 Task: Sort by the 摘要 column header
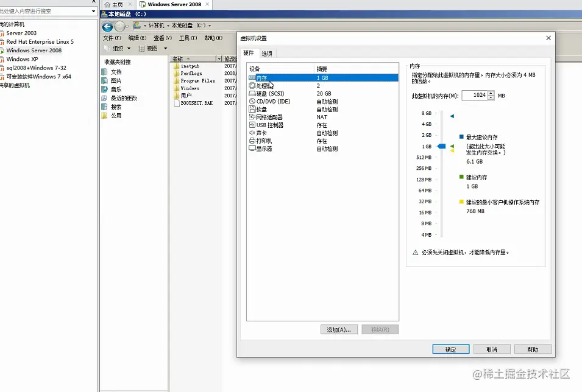point(357,69)
